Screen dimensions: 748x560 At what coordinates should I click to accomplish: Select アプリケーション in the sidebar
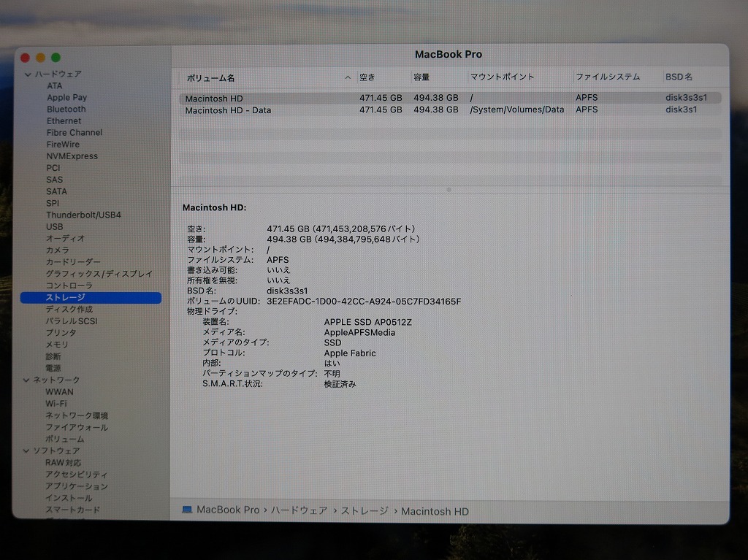[76, 486]
